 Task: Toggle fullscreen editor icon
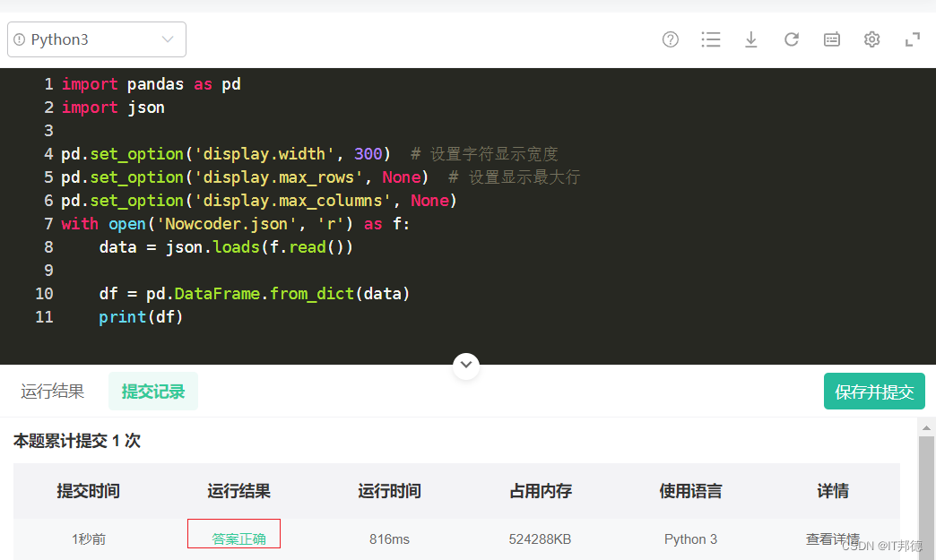pyautogui.click(x=912, y=39)
